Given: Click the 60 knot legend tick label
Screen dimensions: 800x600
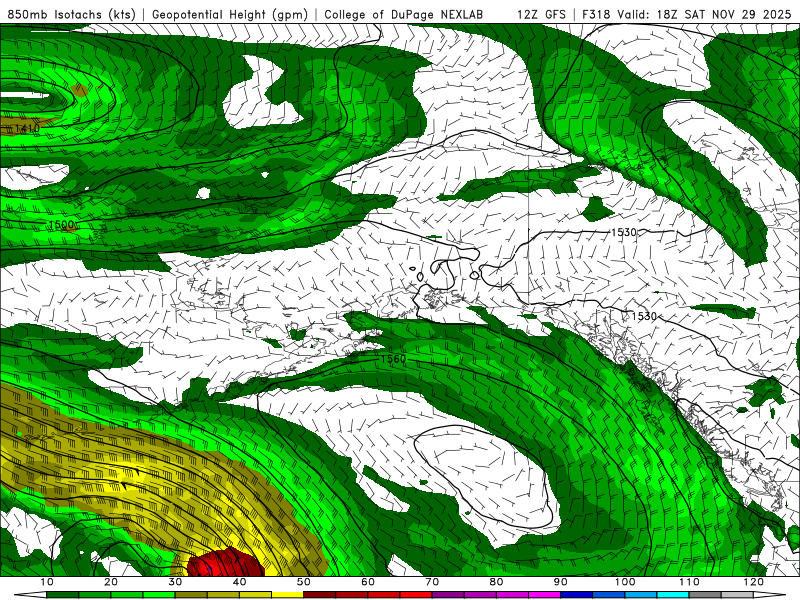Looking at the screenshot, I should (x=368, y=582).
